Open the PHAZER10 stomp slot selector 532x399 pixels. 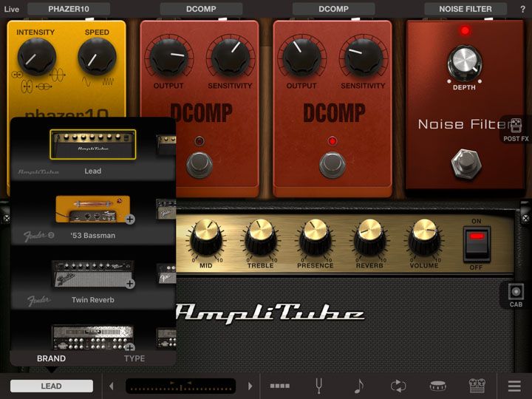69,9
